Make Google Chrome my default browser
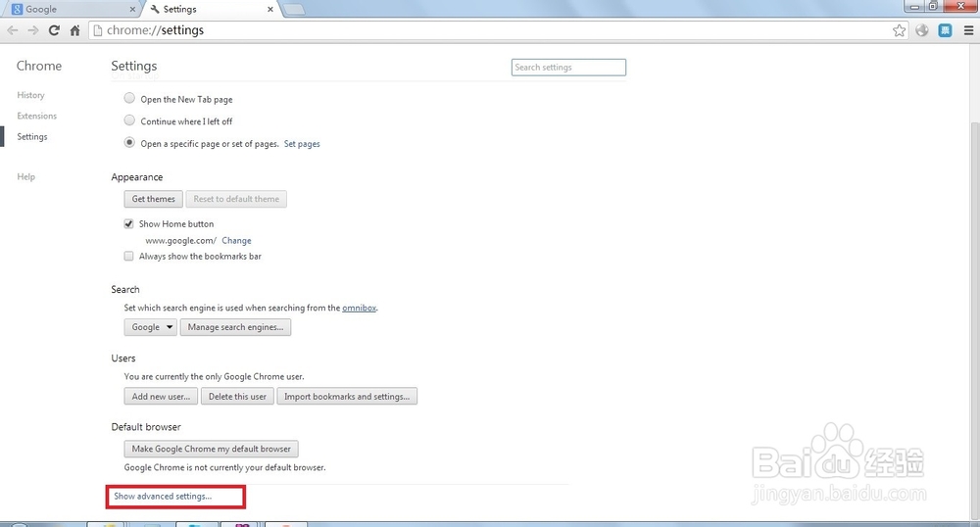This screenshot has width=980, height=527. coord(212,449)
